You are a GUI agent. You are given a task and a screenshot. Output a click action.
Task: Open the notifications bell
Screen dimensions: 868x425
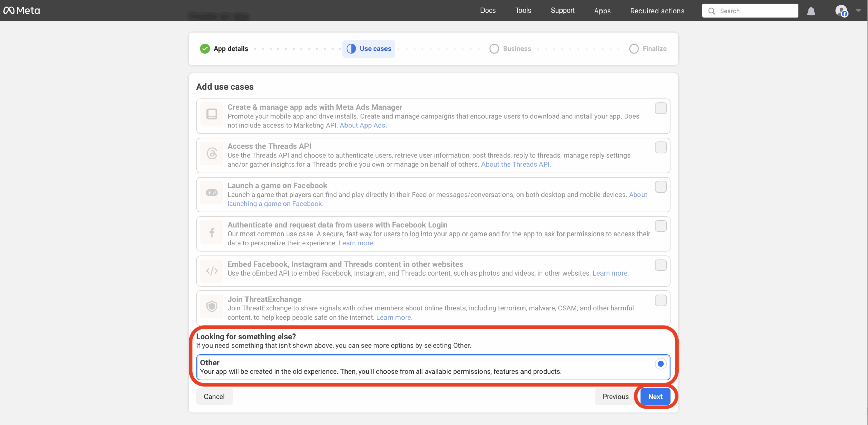point(811,11)
